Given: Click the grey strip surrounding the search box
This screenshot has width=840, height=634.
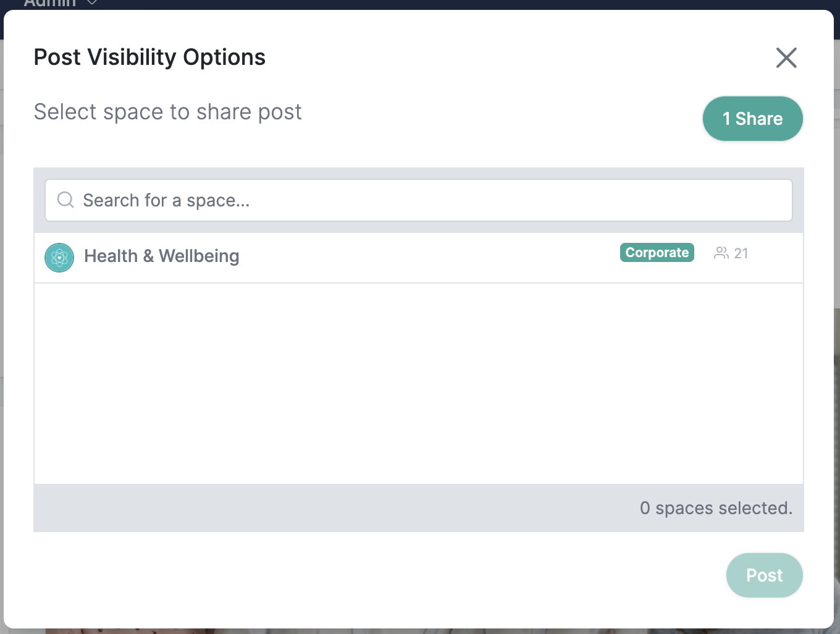Looking at the screenshot, I should coord(419,174).
